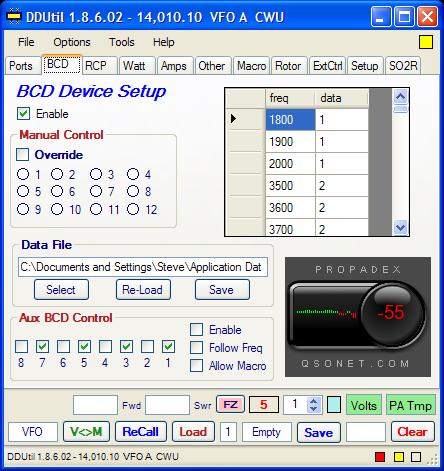Select manual control radio 1
The height and width of the screenshot is (471, 444).
pos(23,174)
